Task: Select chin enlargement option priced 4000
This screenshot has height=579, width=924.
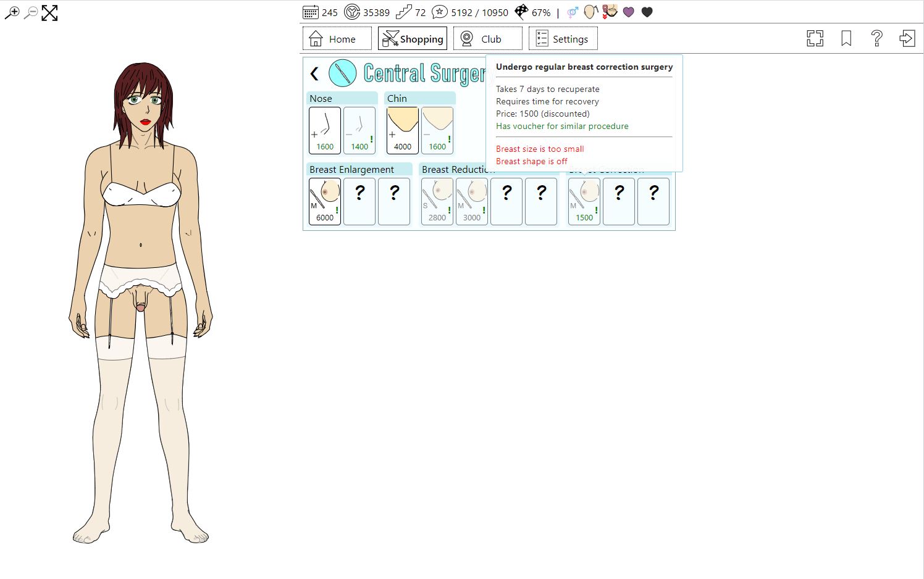Action: tap(403, 130)
